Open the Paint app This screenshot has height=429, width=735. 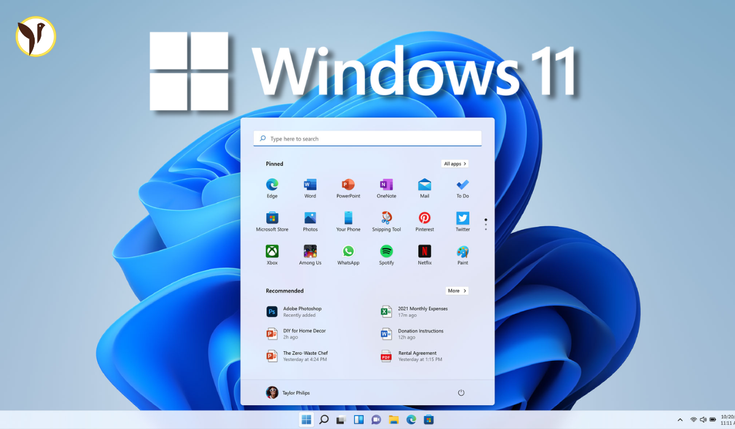(x=463, y=255)
